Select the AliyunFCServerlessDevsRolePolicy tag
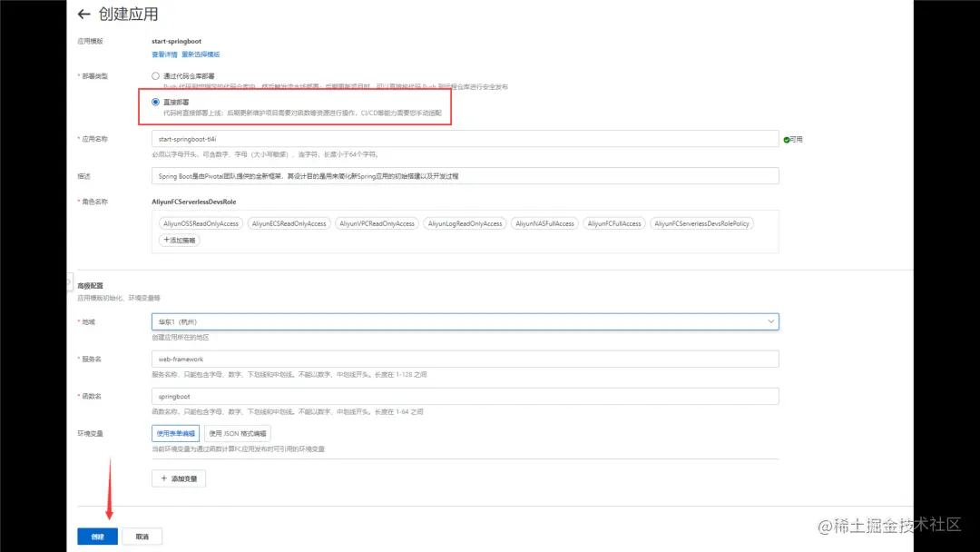This screenshot has height=552, width=980. 701,223
